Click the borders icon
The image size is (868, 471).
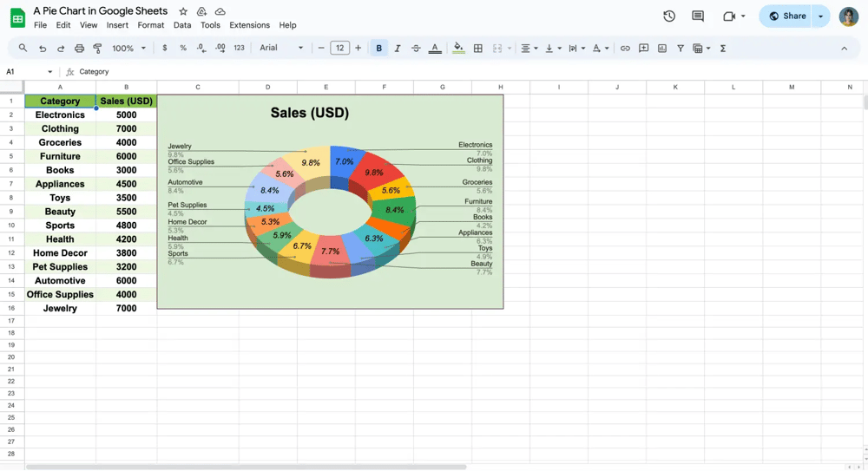477,49
